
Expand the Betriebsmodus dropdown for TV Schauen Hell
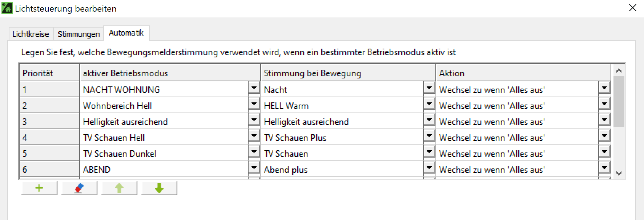pos(253,135)
